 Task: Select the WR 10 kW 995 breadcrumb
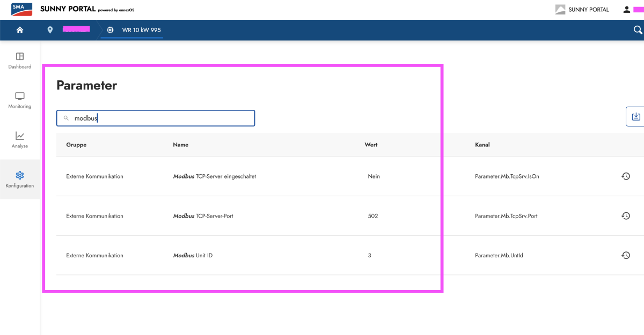pyautogui.click(x=142, y=30)
